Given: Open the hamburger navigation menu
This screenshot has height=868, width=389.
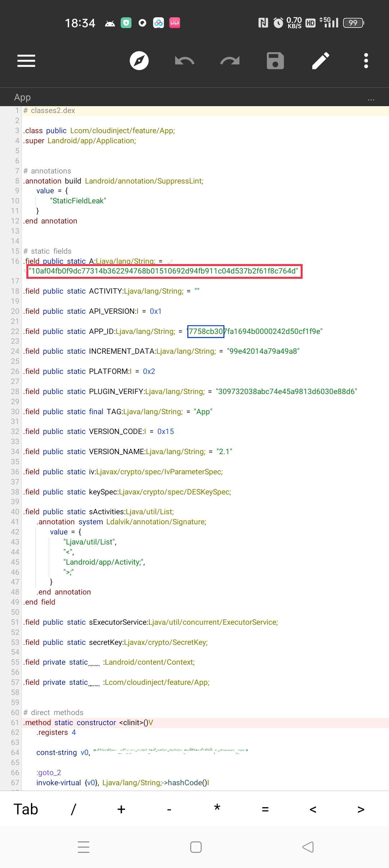Looking at the screenshot, I should 26,61.
